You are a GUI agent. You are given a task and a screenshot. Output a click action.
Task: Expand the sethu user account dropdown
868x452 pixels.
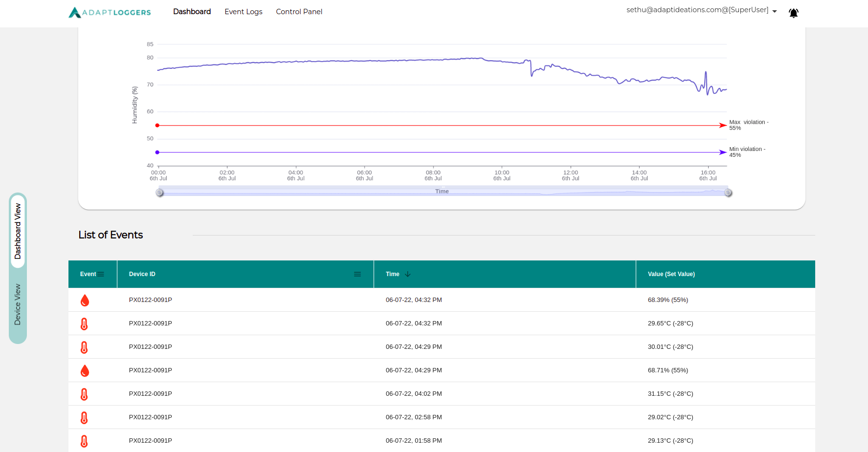702,10
